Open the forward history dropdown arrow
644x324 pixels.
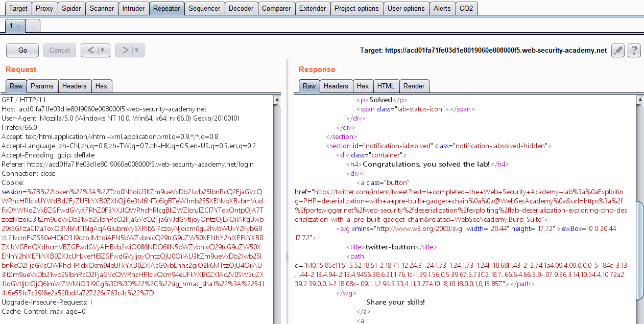pyautogui.click(x=137, y=50)
